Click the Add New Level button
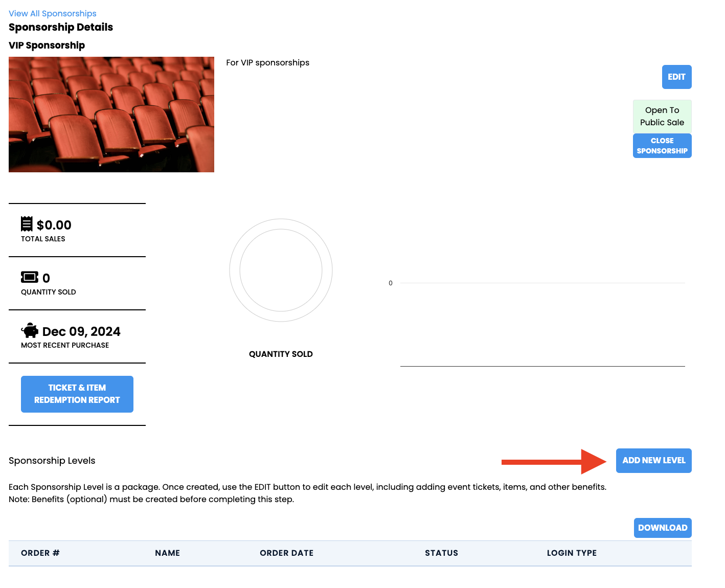The height and width of the screenshot is (588, 725). tap(654, 461)
